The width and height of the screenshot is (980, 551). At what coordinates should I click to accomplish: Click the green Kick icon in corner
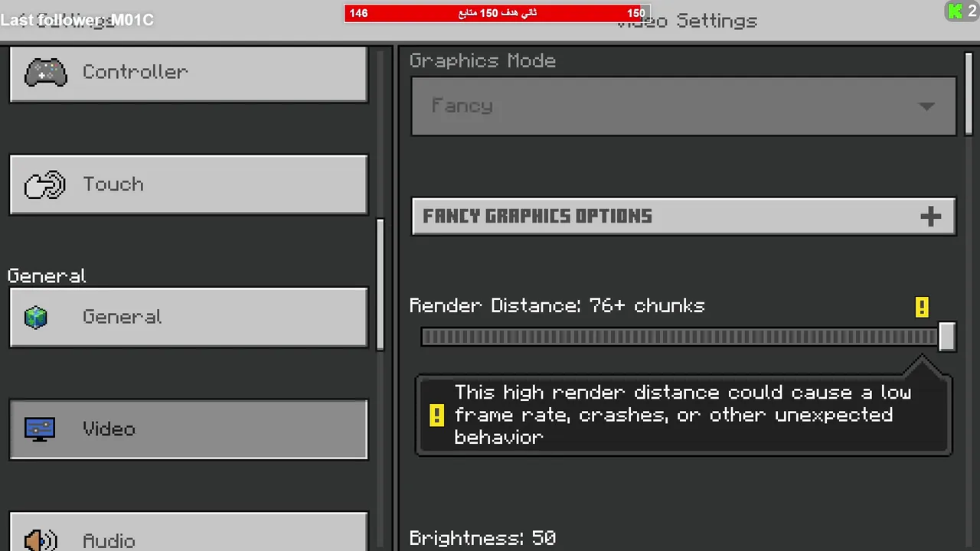click(x=955, y=11)
